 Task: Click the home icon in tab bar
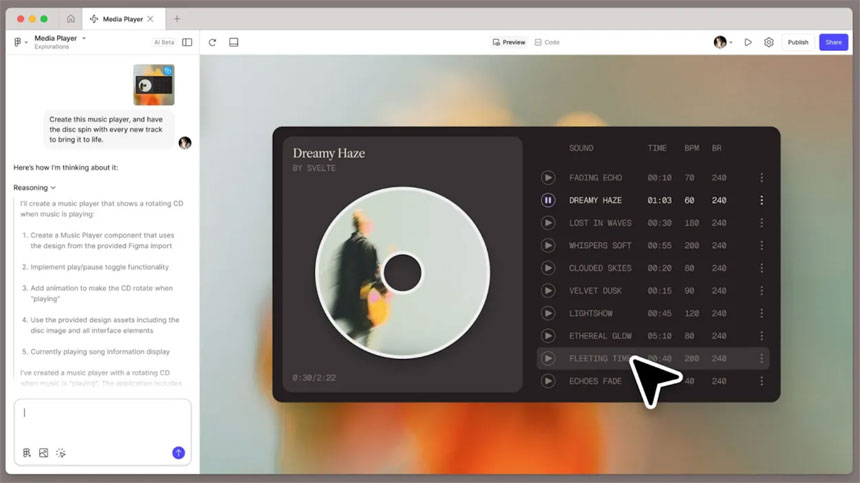pos(71,19)
